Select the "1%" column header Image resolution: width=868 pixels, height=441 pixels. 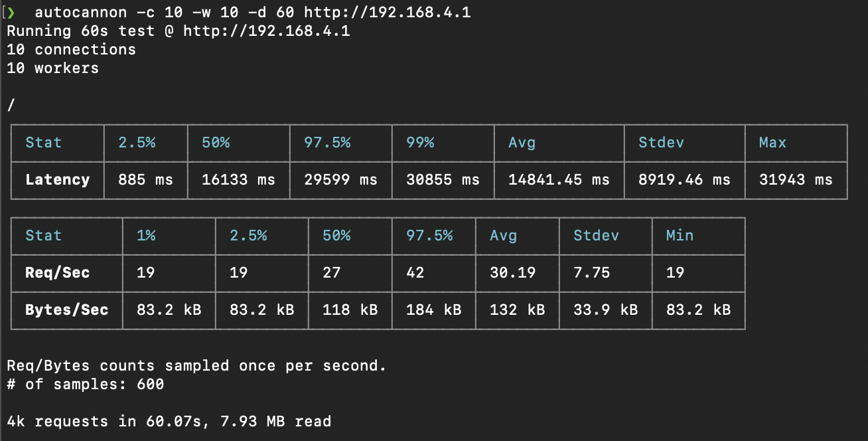tap(146, 236)
